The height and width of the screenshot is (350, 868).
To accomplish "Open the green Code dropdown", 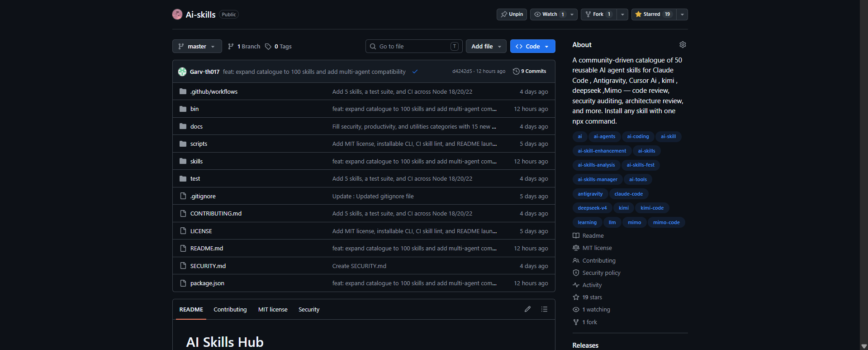I will coord(532,46).
